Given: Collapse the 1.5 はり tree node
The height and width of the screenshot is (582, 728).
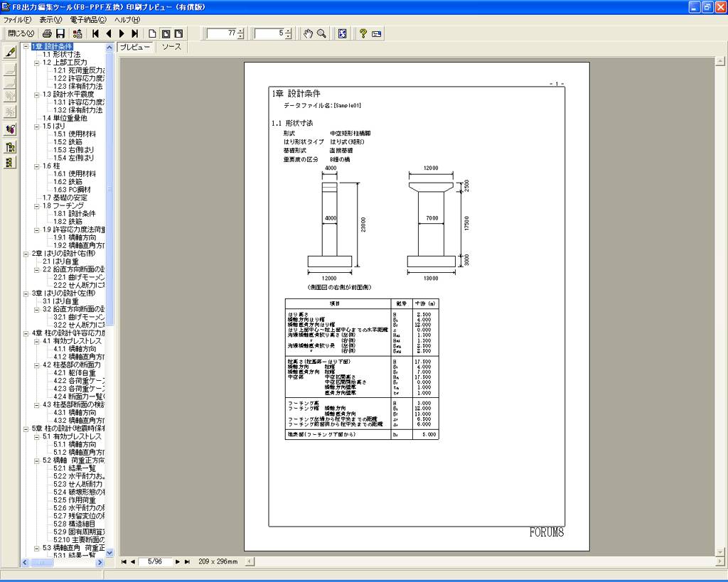Looking at the screenshot, I should 37,126.
